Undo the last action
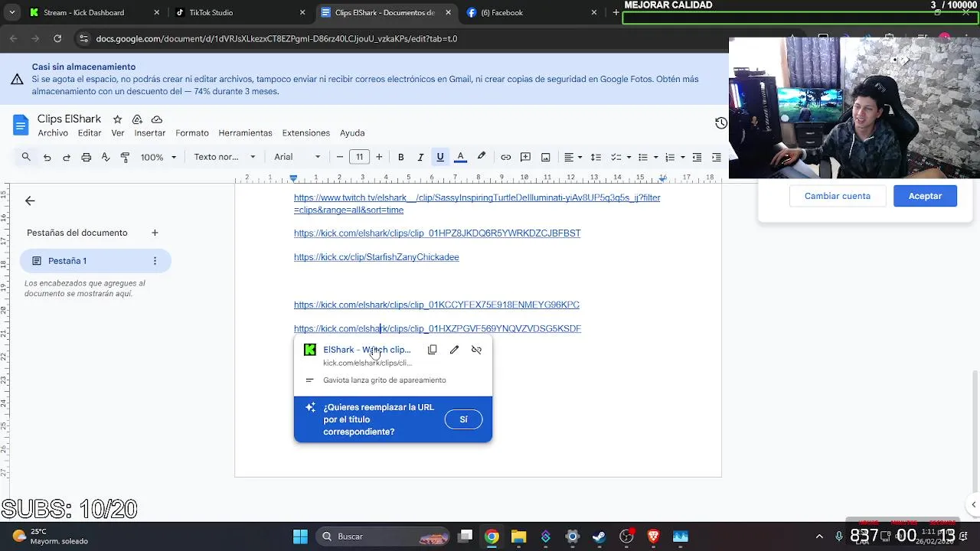This screenshot has width=980, height=551. (47, 157)
